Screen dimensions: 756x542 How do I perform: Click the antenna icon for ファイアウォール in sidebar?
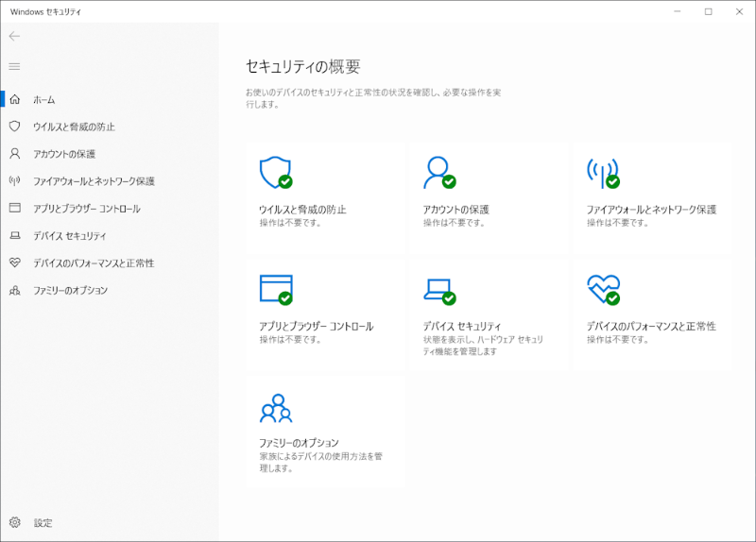pyautogui.click(x=14, y=180)
